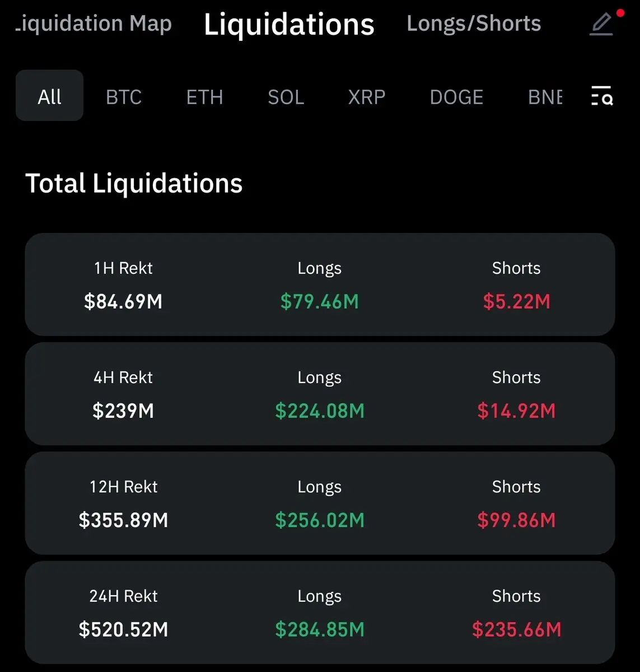Viewport: 640px width, 672px height.
Task: Tap the 24H Shorts value $235.66M
Action: click(x=516, y=629)
